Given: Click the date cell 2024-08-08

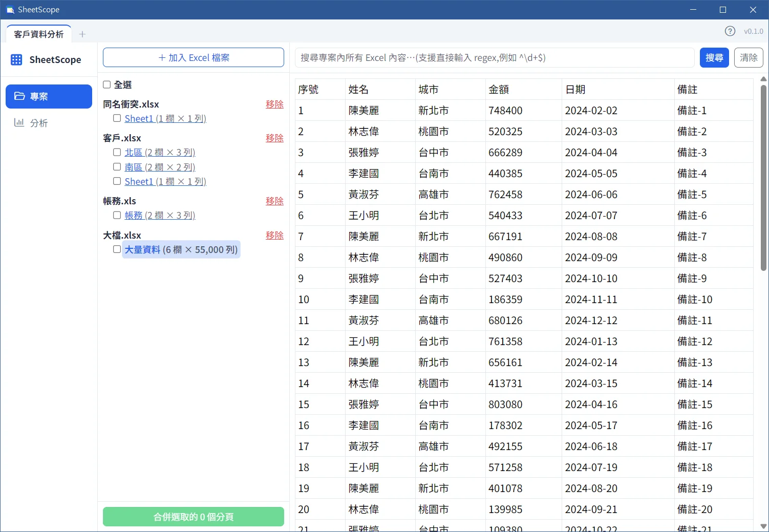Looking at the screenshot, I should pyautogui.click(x=618, y=236).
